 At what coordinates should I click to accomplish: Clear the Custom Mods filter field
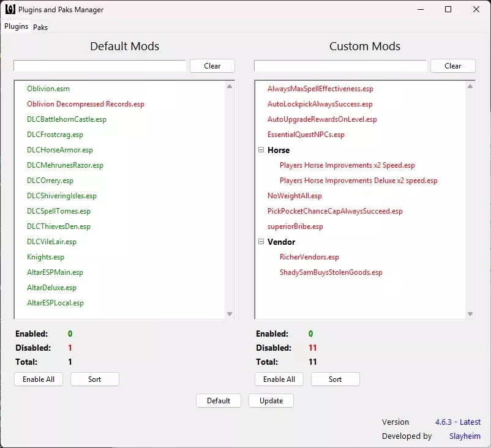[452, 65]
